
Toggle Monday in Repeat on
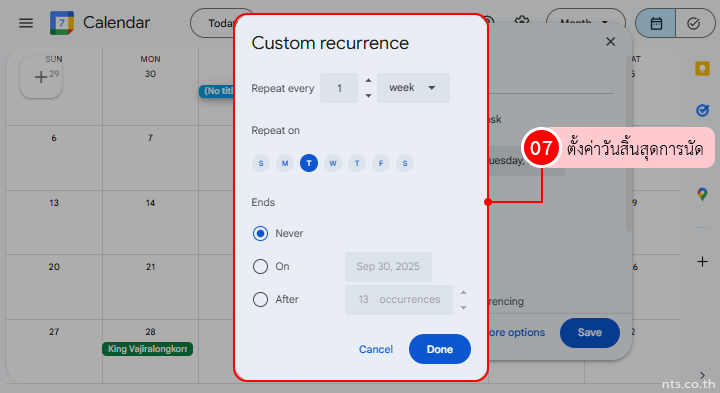click(x=285, y=163)
